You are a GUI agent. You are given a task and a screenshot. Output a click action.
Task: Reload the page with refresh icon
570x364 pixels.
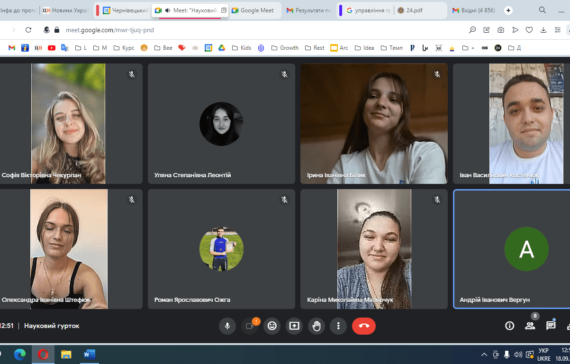click(x=28, y=30)
